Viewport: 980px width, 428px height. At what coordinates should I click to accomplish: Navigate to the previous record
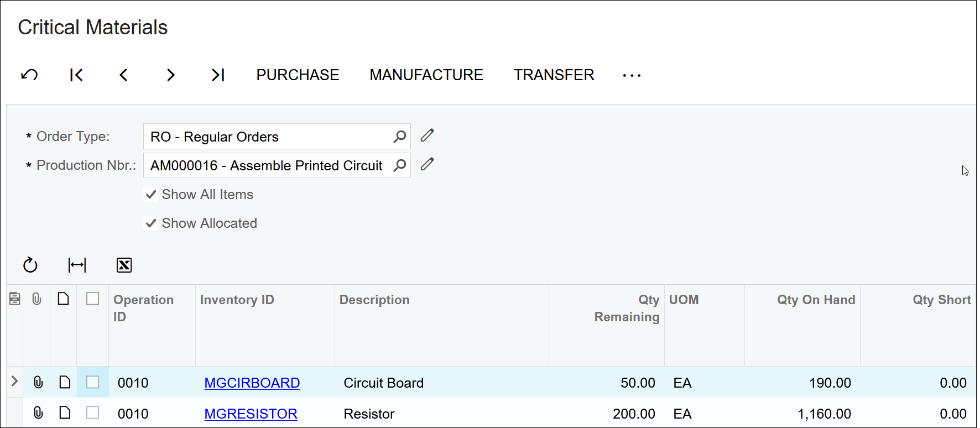[x=124, y=75]
